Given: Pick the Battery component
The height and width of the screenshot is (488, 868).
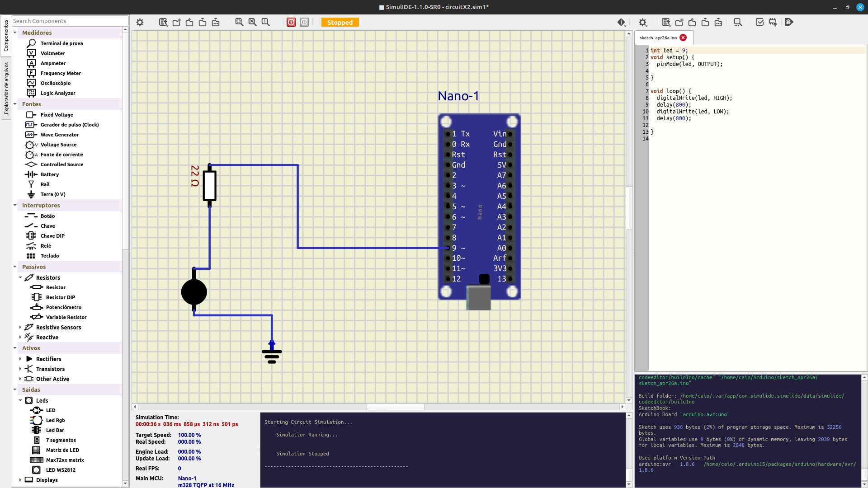Looking at the screenshot, I should [49, 174].
